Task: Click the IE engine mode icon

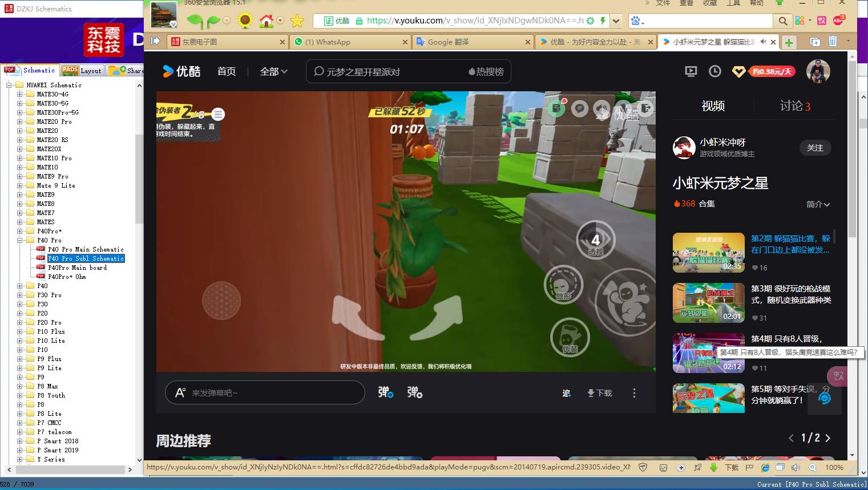Action: 765,467
